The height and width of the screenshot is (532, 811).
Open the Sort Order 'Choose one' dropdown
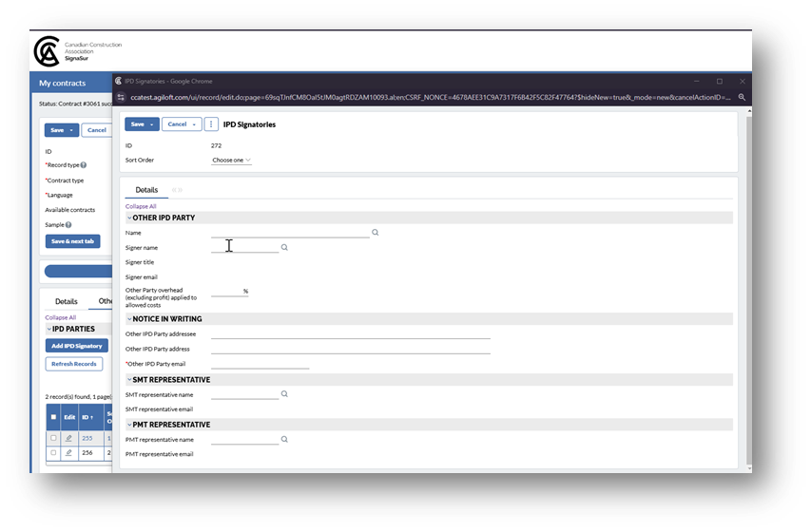231,161
